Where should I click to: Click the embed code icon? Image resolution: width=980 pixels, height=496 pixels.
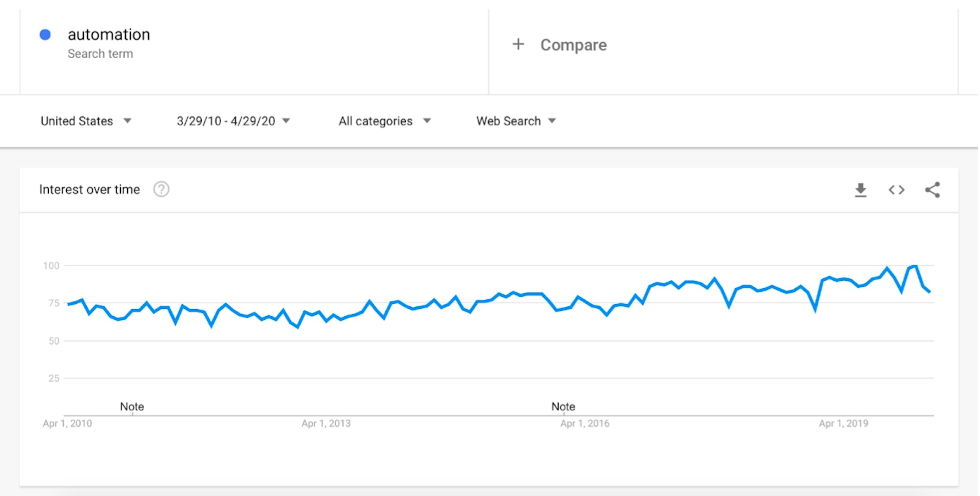pos(896,190)
